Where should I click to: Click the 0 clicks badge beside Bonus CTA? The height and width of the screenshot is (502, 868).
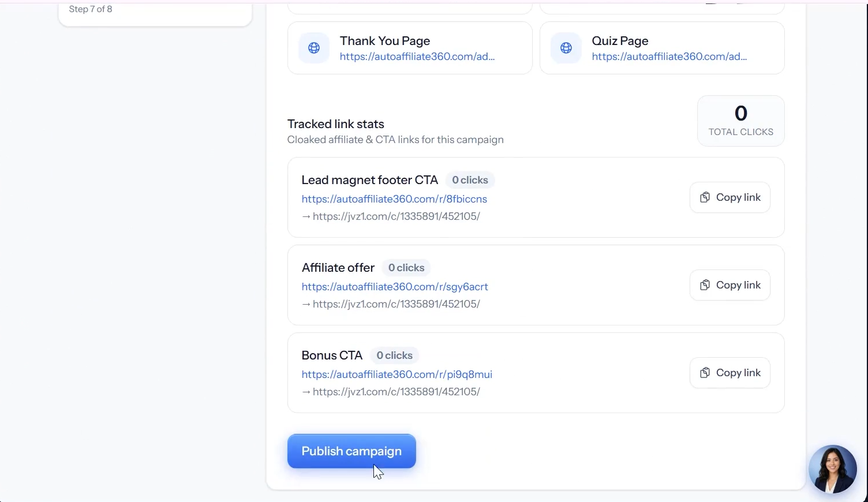pos(394,355)
